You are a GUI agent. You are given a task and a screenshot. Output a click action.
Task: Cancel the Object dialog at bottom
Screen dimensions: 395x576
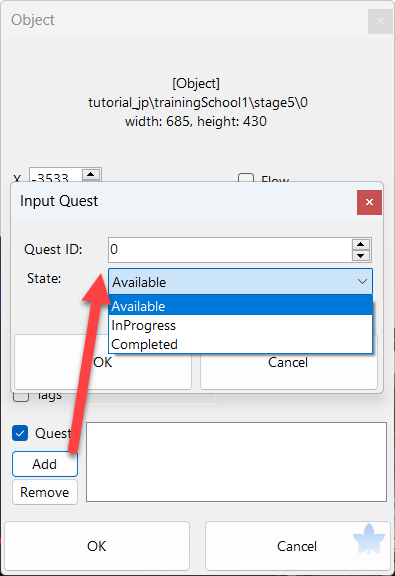coord(297,546)
